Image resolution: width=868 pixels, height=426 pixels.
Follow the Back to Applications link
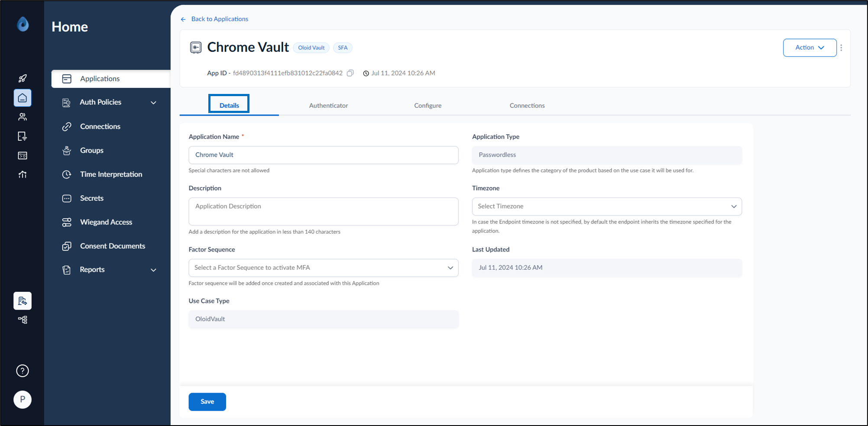tap(220, 19)
